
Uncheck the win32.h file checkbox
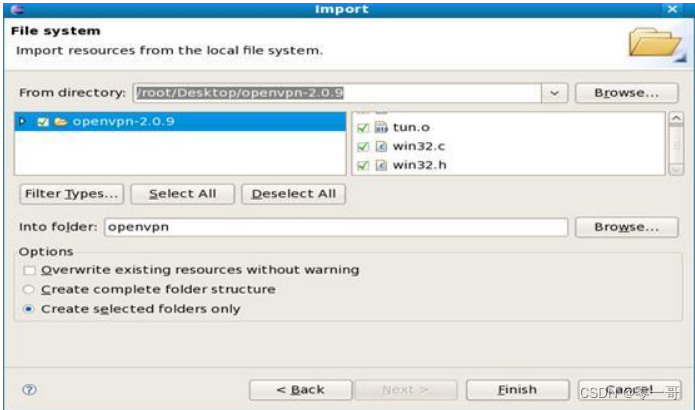click(363, 165)
